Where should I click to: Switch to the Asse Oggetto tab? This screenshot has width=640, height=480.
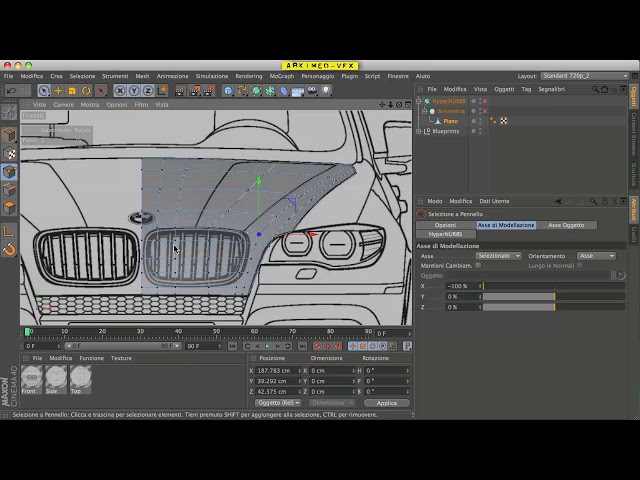tap(566, 225)
